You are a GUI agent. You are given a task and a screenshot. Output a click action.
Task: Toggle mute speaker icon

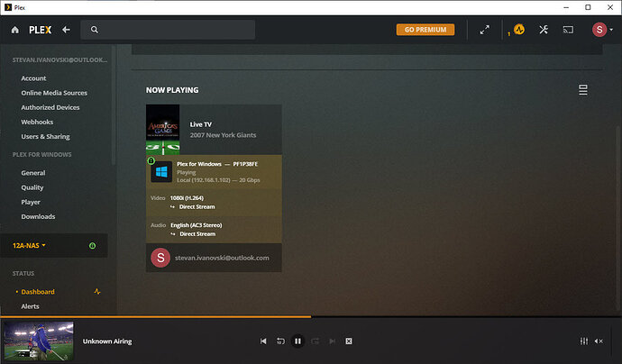[599, 341]
